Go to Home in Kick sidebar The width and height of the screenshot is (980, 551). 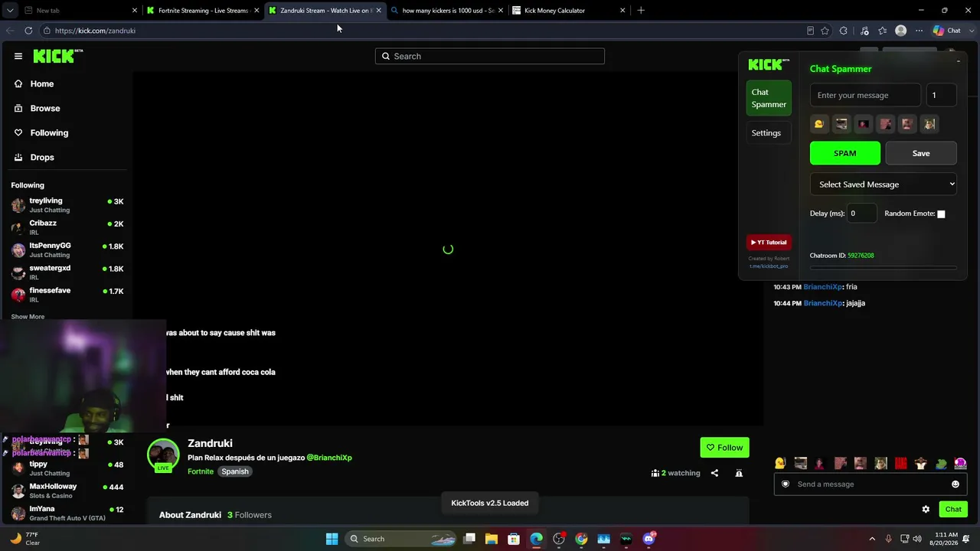click(42, 84)
